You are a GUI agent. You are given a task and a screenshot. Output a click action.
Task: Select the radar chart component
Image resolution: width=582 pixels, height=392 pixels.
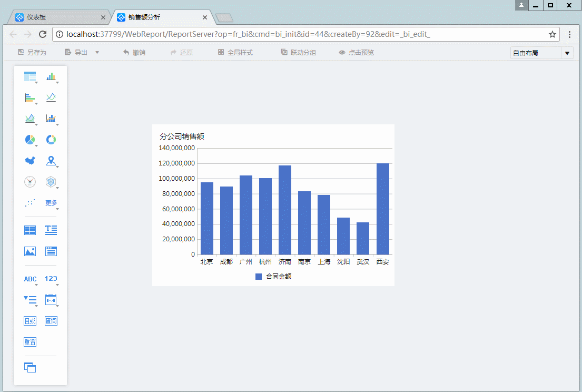51,182
